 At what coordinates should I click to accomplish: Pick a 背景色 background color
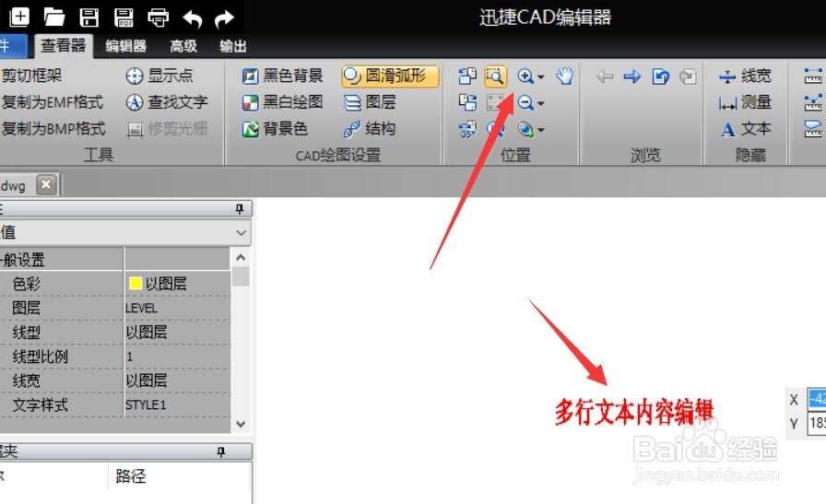tap(275, 128)
